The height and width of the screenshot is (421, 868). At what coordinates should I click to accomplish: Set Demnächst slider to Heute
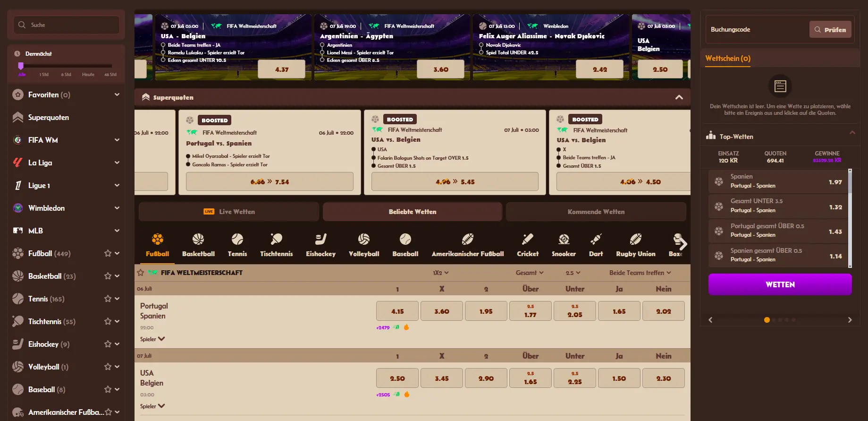(88, 74)
